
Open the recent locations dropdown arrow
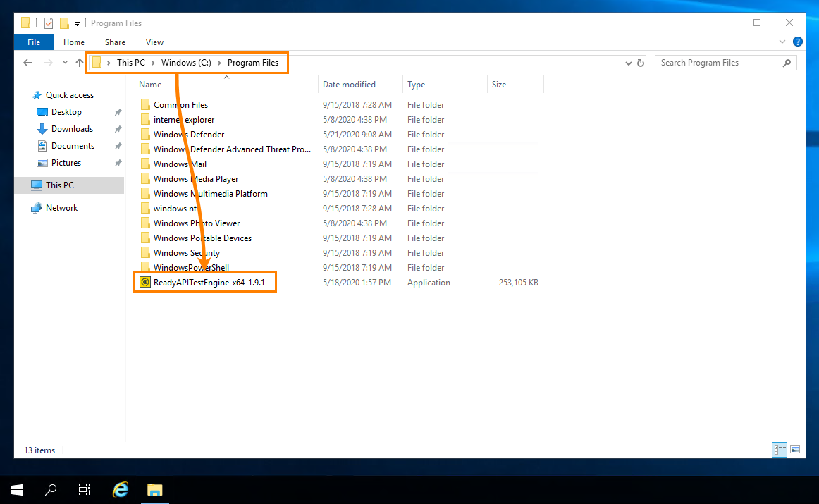pos(65,63)
